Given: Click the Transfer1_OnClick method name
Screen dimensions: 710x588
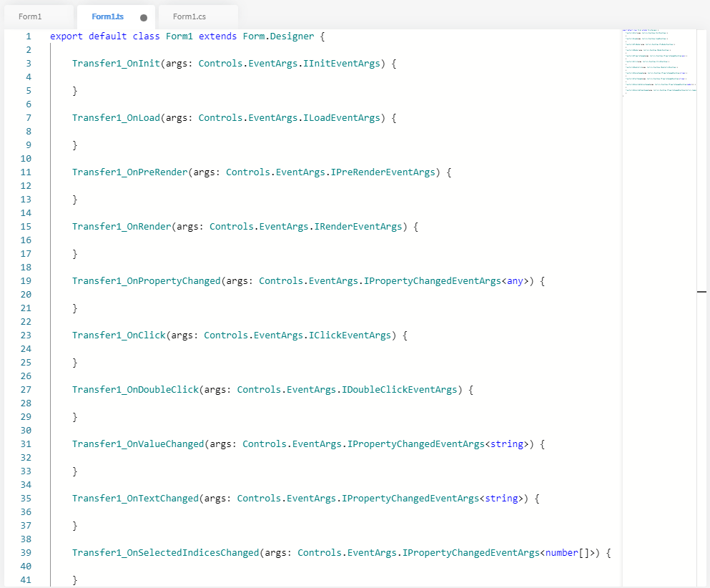Looking at the screenshot, I should [x=119, y=335].
